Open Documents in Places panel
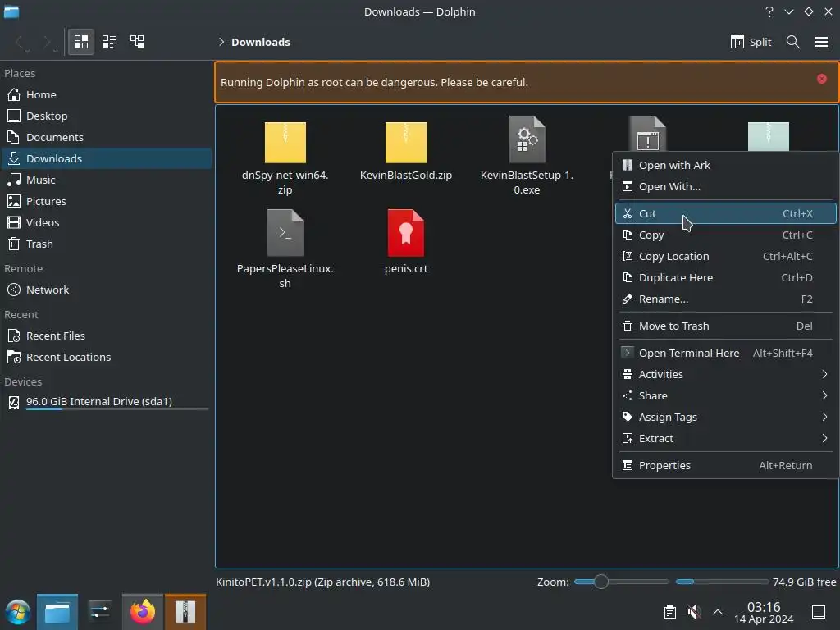This screenshot has width=840, height=630. [x=106, y=137]
